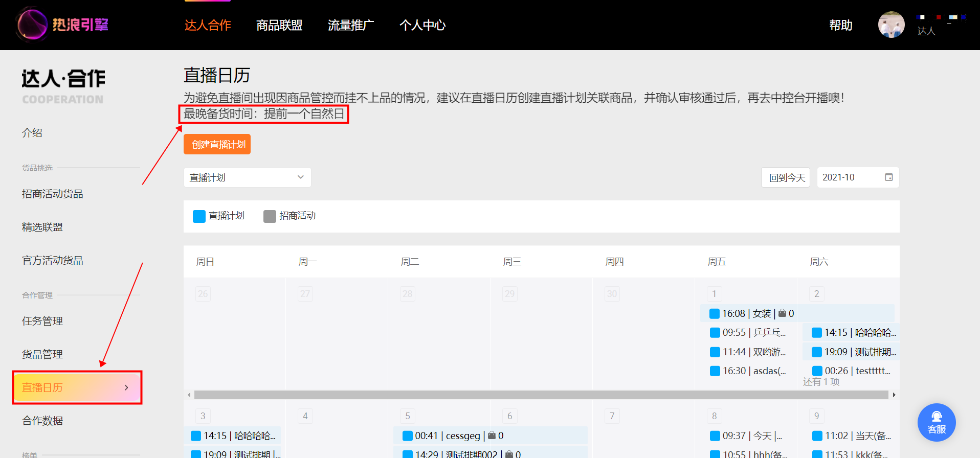Click shopping bag icon on 00:41 cessgeg entry
The image size is (980, 458).
(492, 436)
